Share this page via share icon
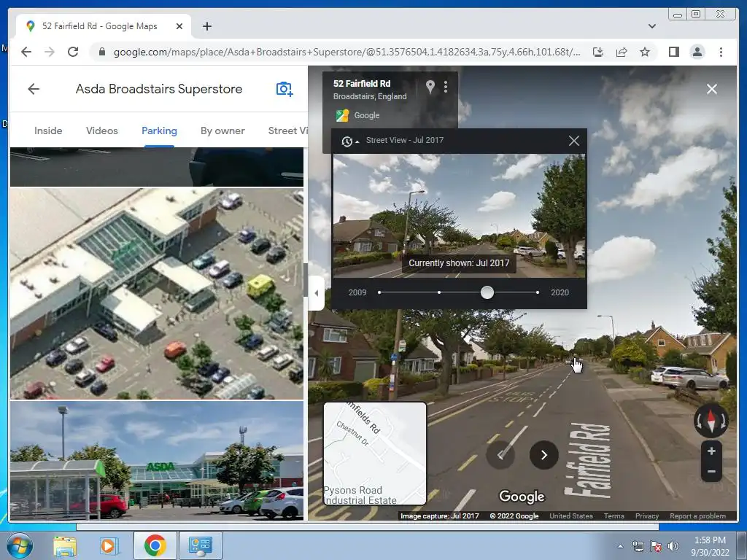The width and height of the screenshot is (747, 560). (622, 52)
